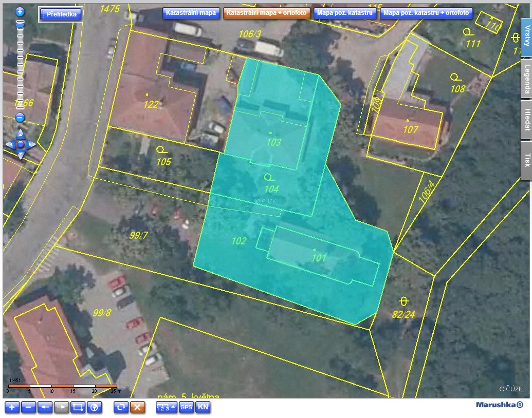The height and width of the screenshot is (418, 532).
Task: Go to previous view with left arrow
Action: [45, 407]
